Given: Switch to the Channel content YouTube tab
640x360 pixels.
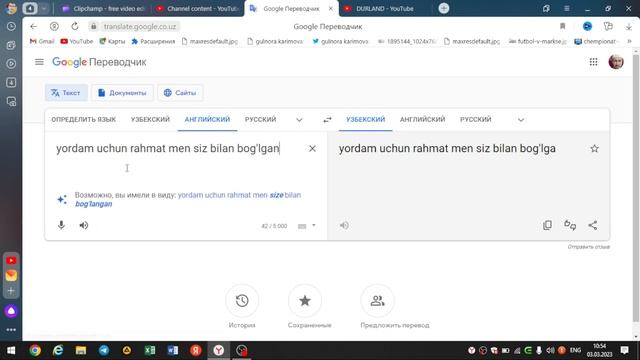Looking at the screenshot, I should tap(198, 9).
